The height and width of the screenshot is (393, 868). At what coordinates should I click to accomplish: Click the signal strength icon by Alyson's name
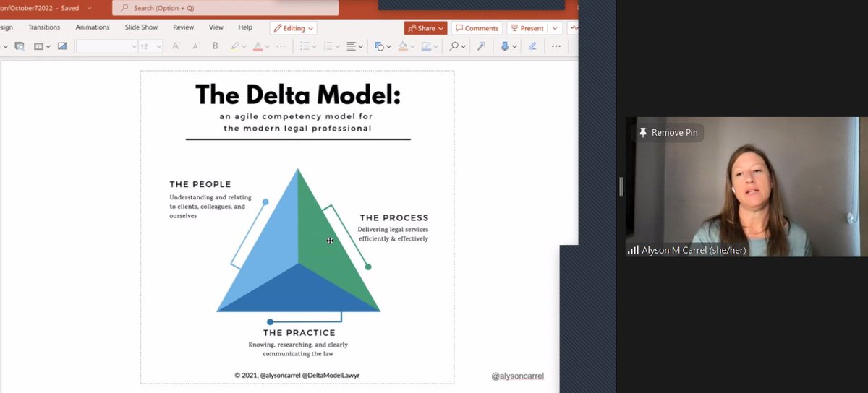633,250
